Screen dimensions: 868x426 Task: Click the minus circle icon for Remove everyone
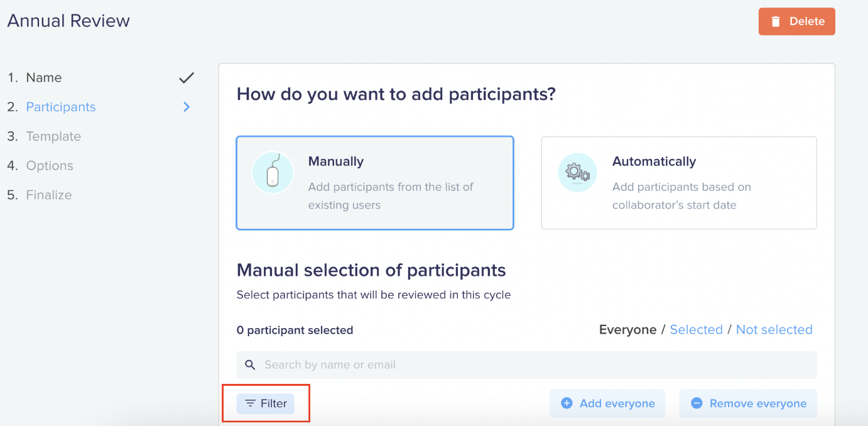pos(697,403)
